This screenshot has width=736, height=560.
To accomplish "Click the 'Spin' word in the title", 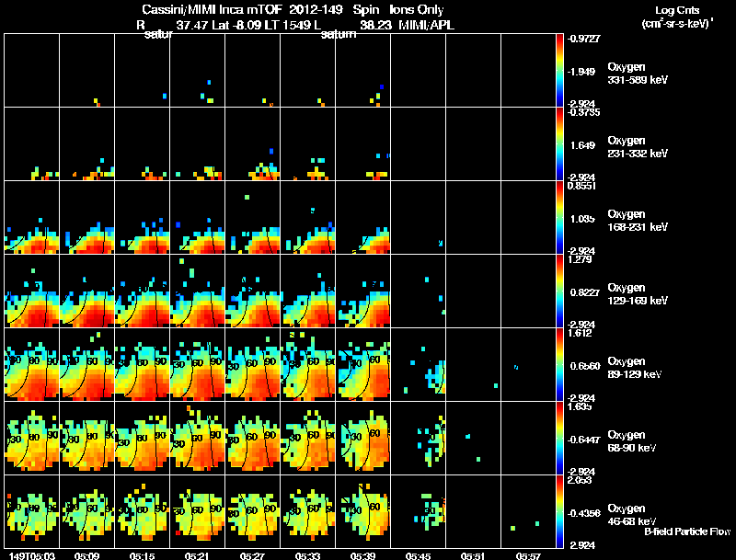I will tap(365, 10).
